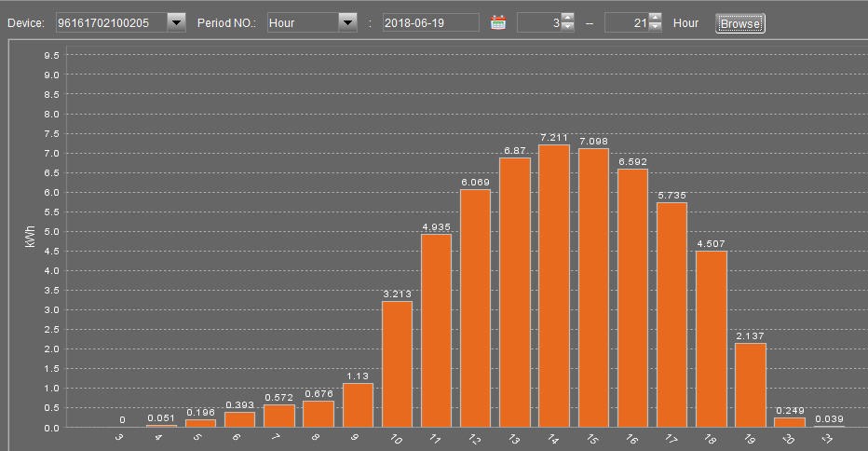Select the hour 19 bar showing 2.137

[751, 385]
